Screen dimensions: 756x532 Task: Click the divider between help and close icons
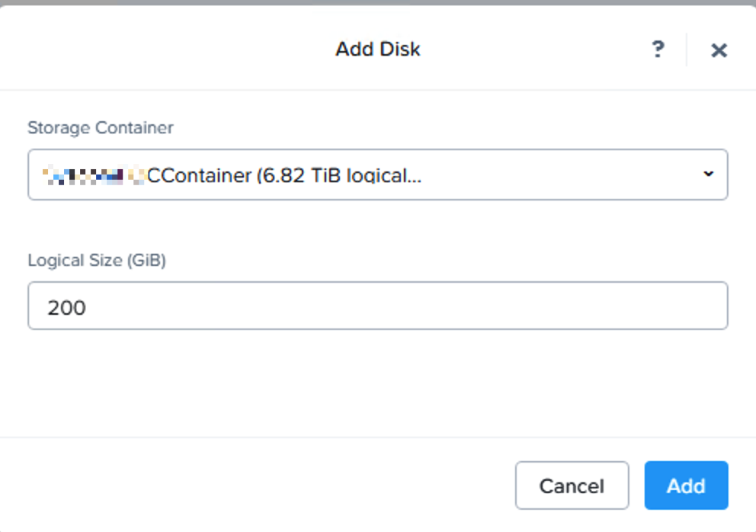(x=686, y=50)
